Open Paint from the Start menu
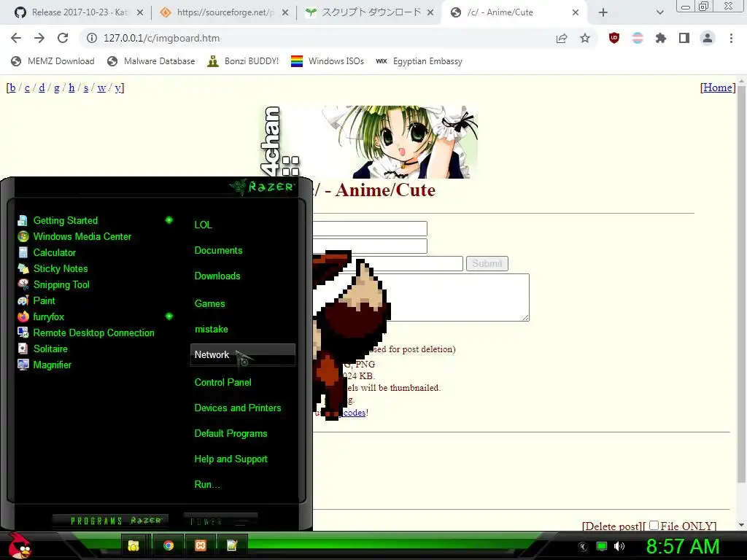Screen dimensions: 747x560 (x=36, y=300)
